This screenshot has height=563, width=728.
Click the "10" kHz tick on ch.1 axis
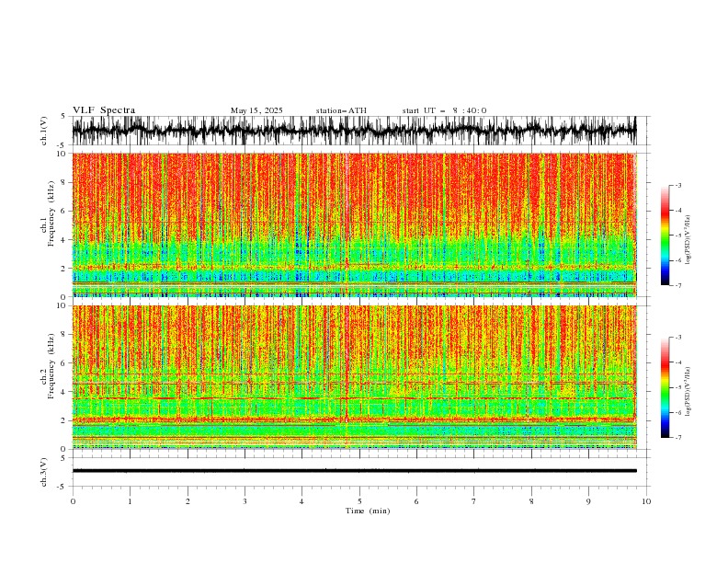coord(63,154)
